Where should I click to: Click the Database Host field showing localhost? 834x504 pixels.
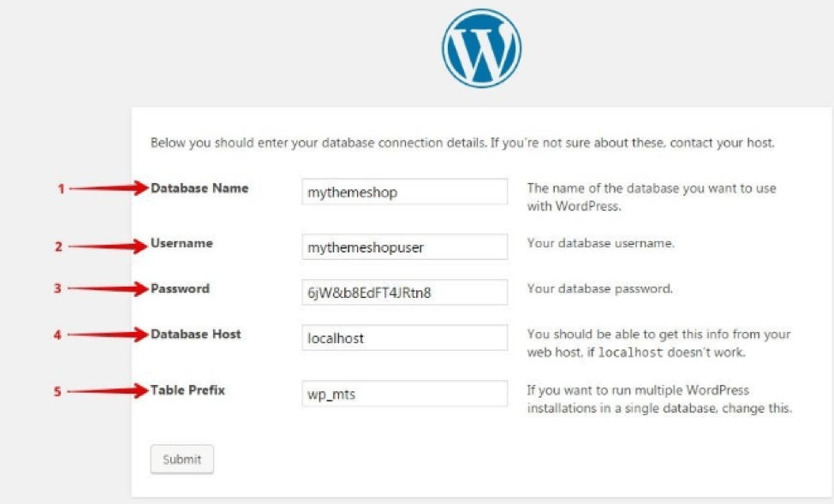[404, 338]
